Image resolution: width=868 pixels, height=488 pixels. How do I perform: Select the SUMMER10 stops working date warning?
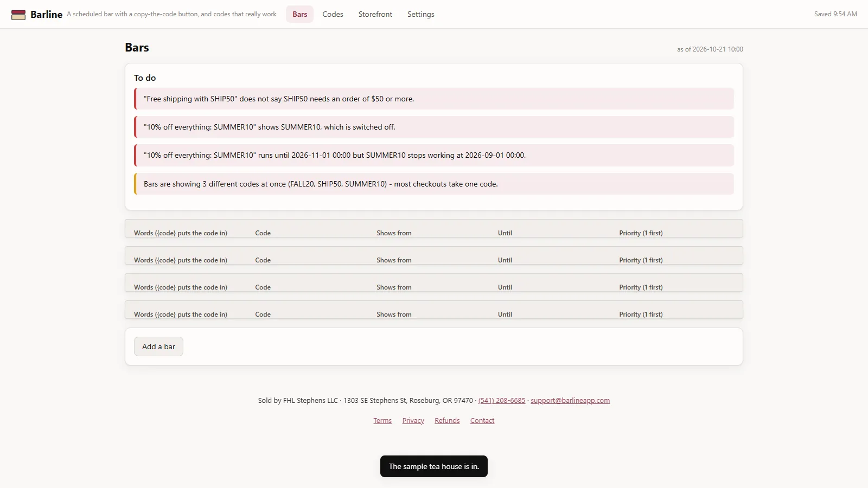(434, 155)
